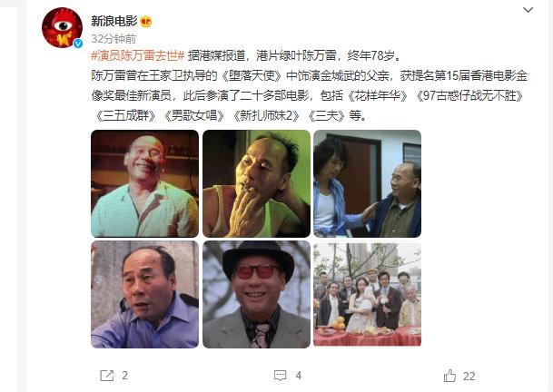Viewport: 553px width, 392px height.
Task: Open photo of man in yellow tank top
Action: click(x=256, y=183)
